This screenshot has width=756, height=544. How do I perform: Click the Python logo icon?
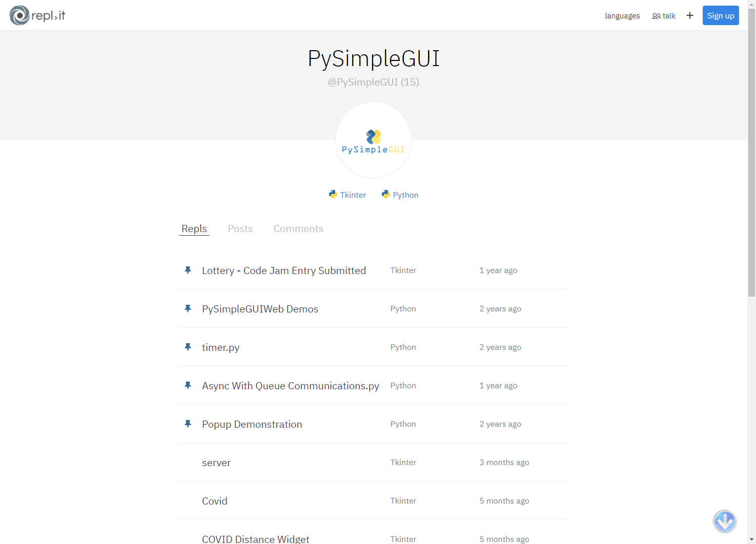pos(386,194)
